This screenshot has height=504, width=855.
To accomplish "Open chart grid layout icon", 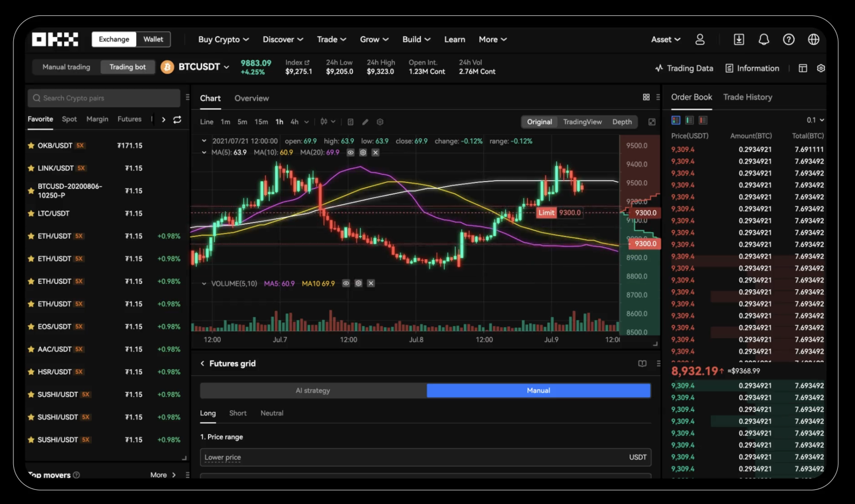I will [x=646, y=97].
